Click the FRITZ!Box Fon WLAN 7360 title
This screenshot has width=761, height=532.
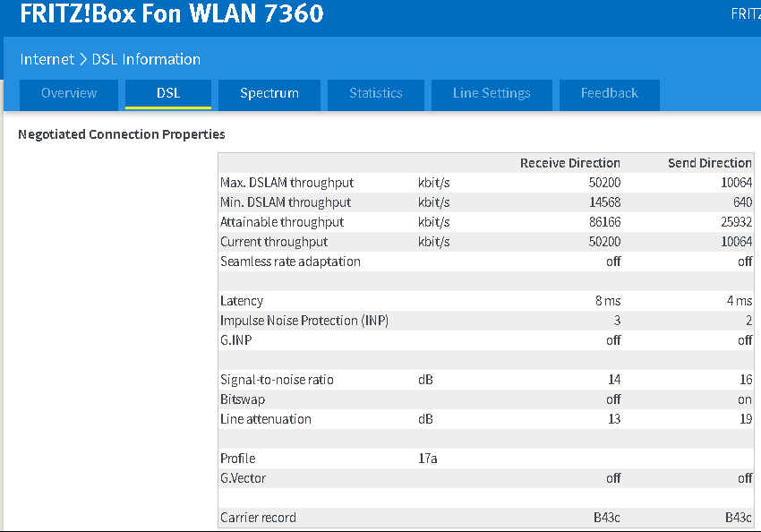[172, 14]
